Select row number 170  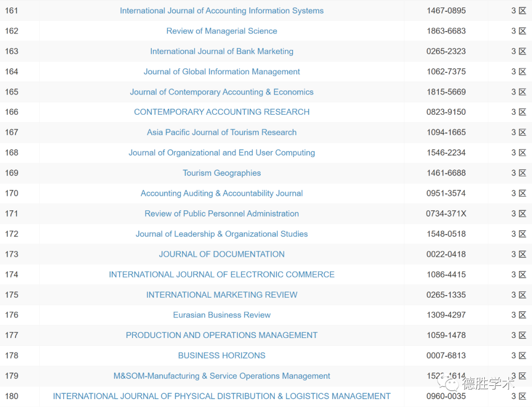tap(11, 194)
